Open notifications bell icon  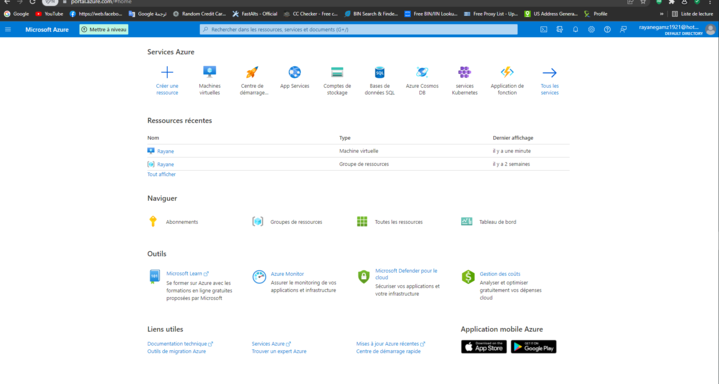[x=575, y=29]
